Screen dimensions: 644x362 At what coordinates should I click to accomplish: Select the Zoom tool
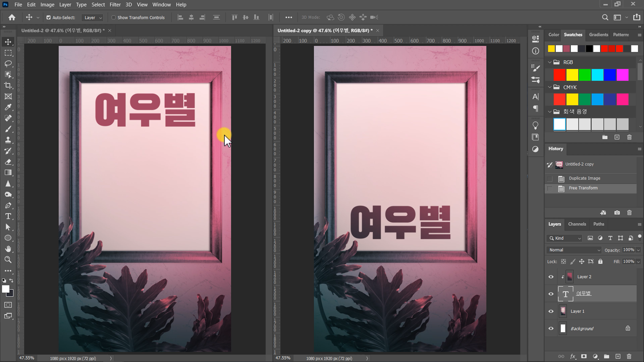click(x=8, y=260)
